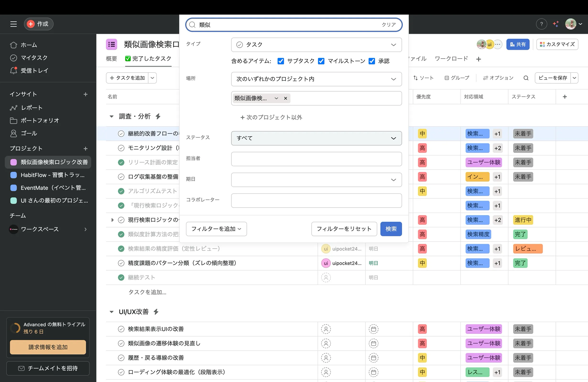
Task: Collapse 調査・分析 section
Action: 111,117
